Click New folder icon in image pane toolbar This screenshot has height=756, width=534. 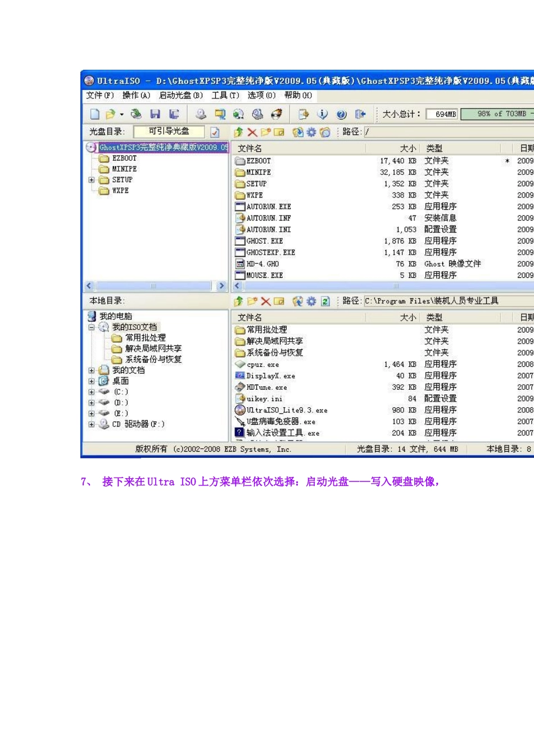pos(265,132)
